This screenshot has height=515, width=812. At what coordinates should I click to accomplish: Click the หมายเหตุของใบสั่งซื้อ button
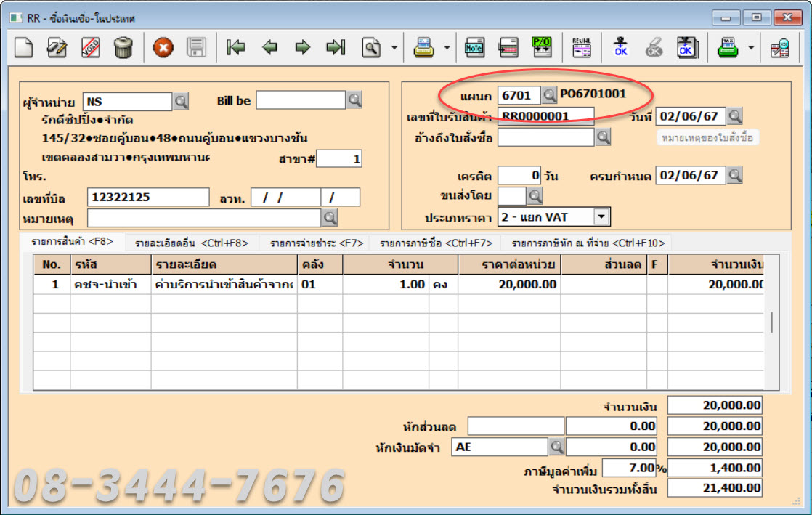(707, 138)
